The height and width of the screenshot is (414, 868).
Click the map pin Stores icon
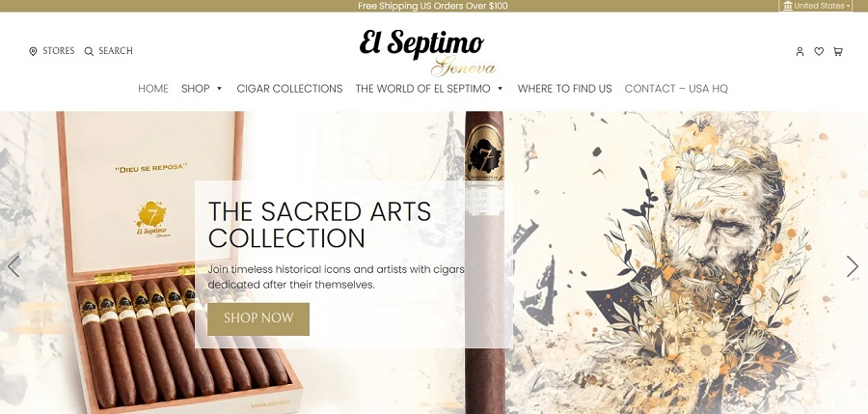click(x=33, y=51)
